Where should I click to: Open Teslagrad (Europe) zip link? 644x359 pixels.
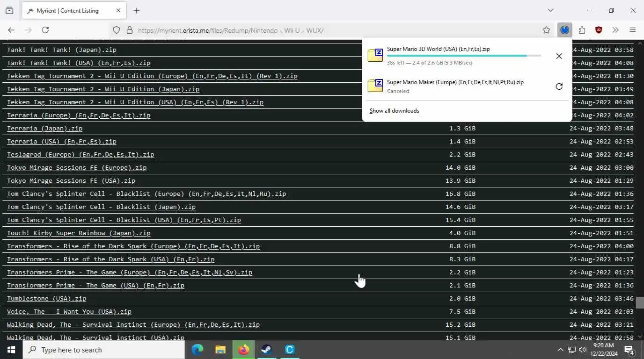[x=80, y=154]
